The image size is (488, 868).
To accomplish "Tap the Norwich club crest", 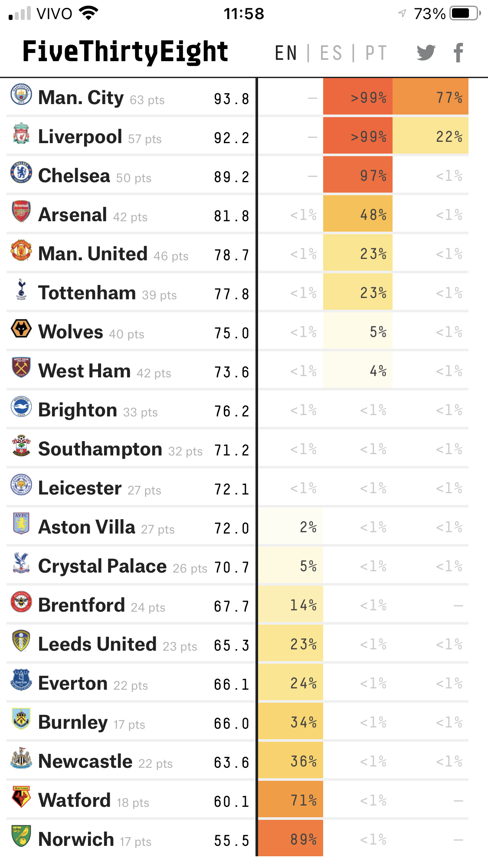I will pyautogui.click(x=21, y=836).
